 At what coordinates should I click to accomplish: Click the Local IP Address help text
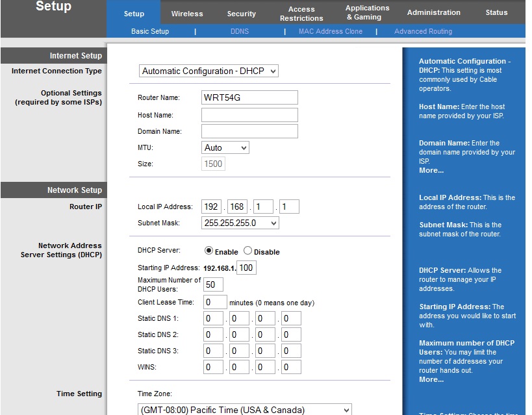pos(467,202)
